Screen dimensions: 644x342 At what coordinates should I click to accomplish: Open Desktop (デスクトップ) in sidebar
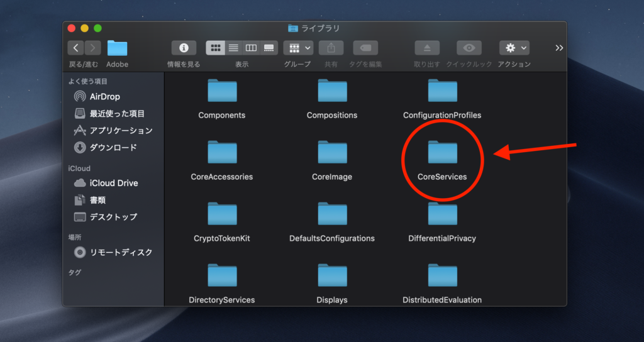(x=106, y=217)
